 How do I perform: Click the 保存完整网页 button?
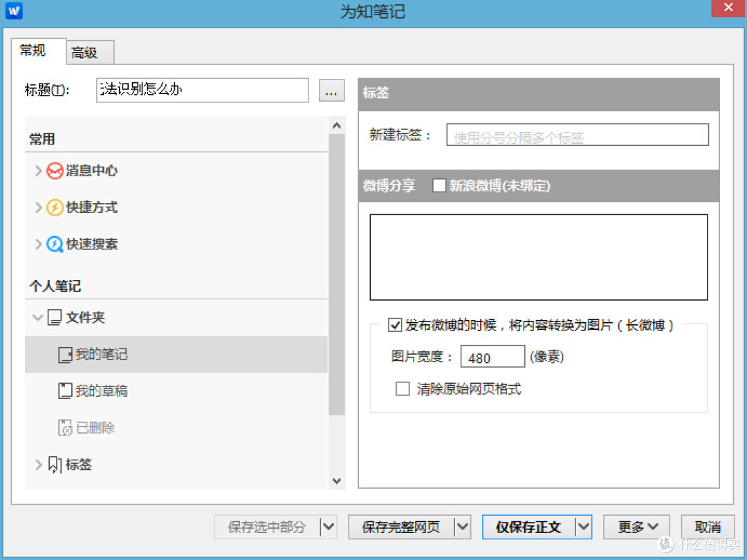coord(401,527)
